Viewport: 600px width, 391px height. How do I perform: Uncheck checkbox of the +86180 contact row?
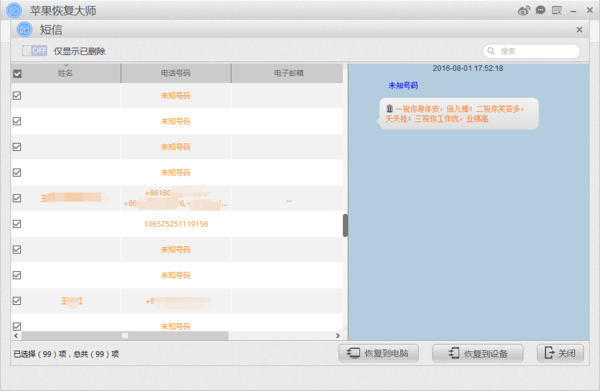point(17,198)
